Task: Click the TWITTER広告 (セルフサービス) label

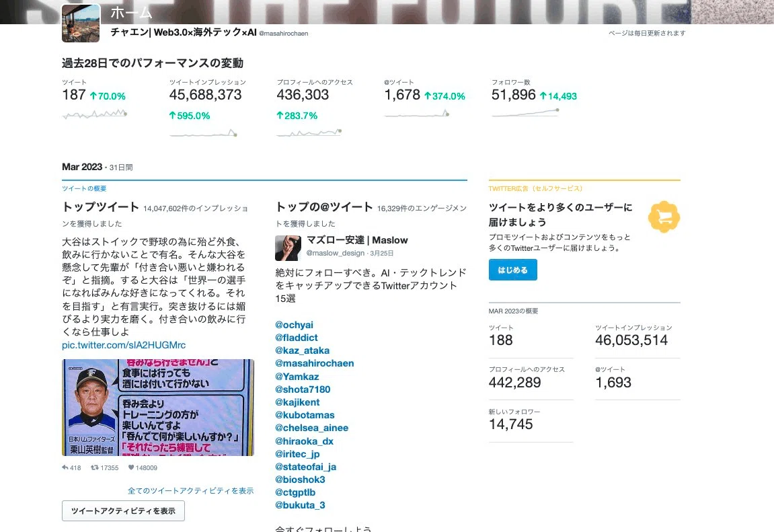Action: [535, 188]
